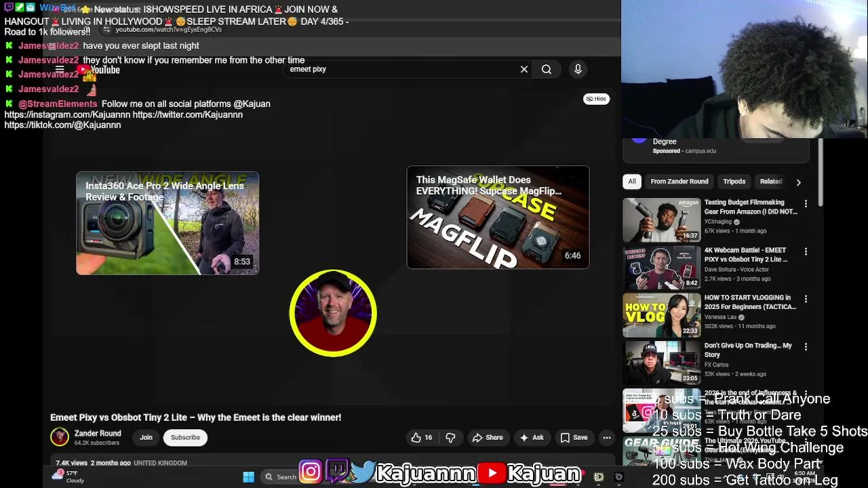This screenshot has height=488, width=868.
Task: Open the Don't Give Up On Trading thumbnail
Action: click(662, 363)
